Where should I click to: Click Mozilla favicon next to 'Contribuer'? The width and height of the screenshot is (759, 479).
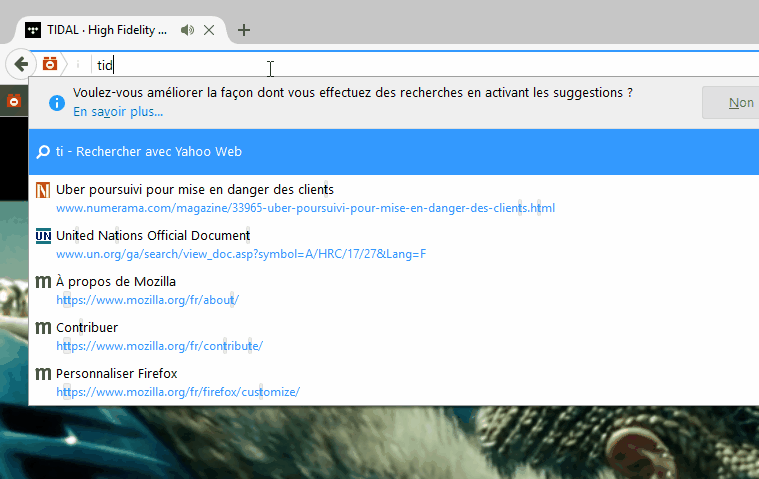pyautogui.click(x=43, y=328)
